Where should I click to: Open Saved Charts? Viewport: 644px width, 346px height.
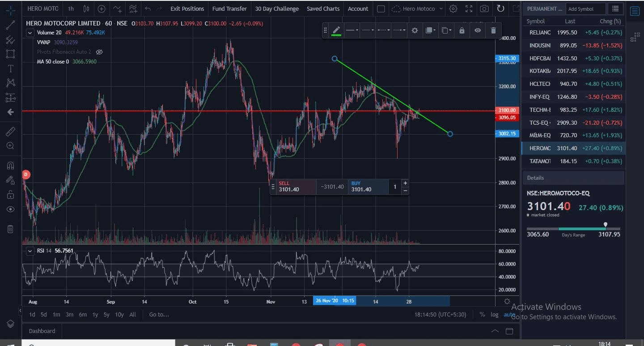[323, 8]
